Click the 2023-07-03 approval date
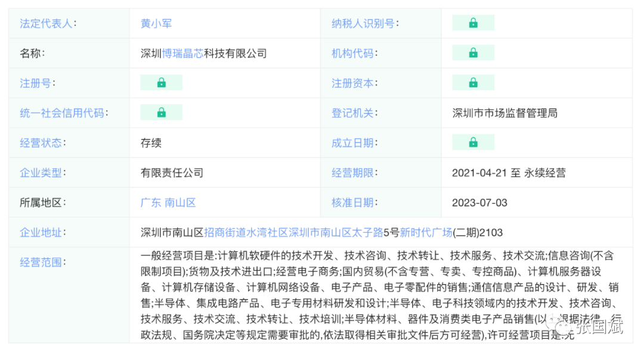 (479, 203)
